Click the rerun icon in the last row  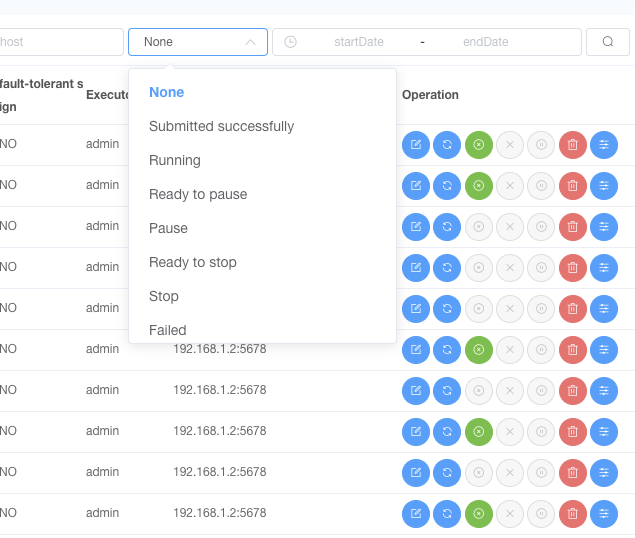[x=447, y=513]
